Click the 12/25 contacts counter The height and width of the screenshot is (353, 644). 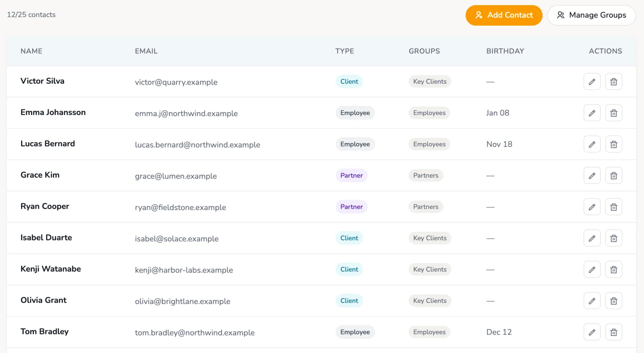tap(31, 15)
